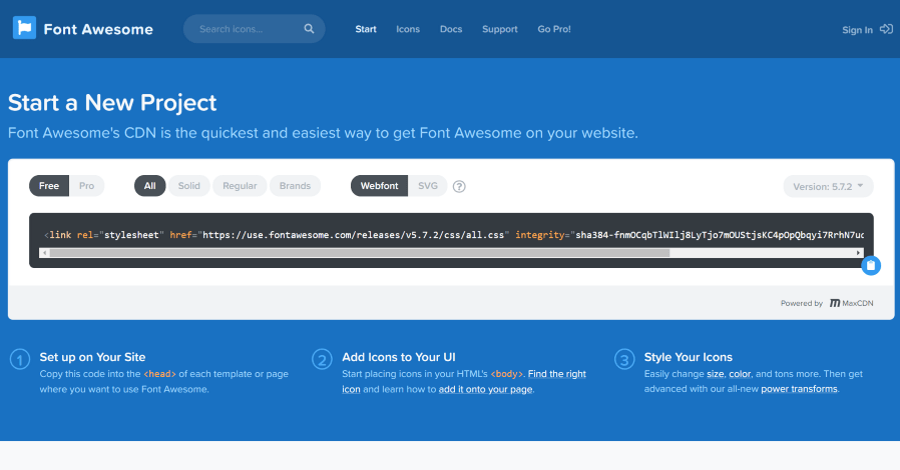Click the scrollbar left arrow
The image size is (900, 470).
pos(44,253)
